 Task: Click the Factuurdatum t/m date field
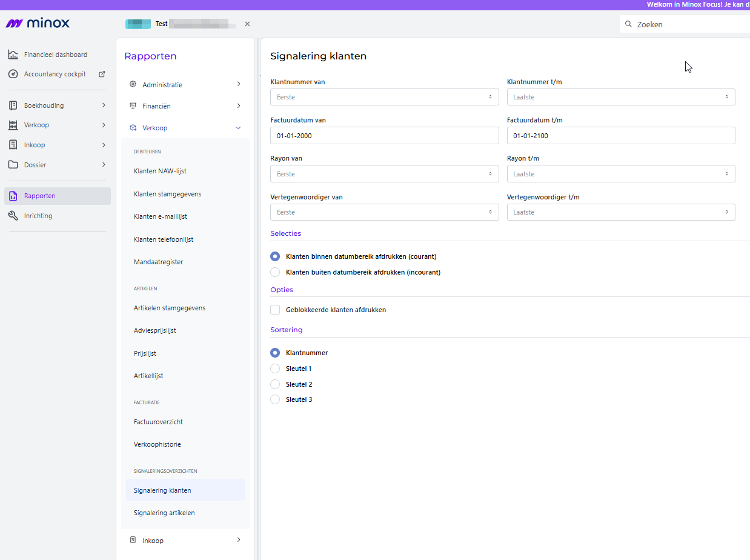point(621,136)
